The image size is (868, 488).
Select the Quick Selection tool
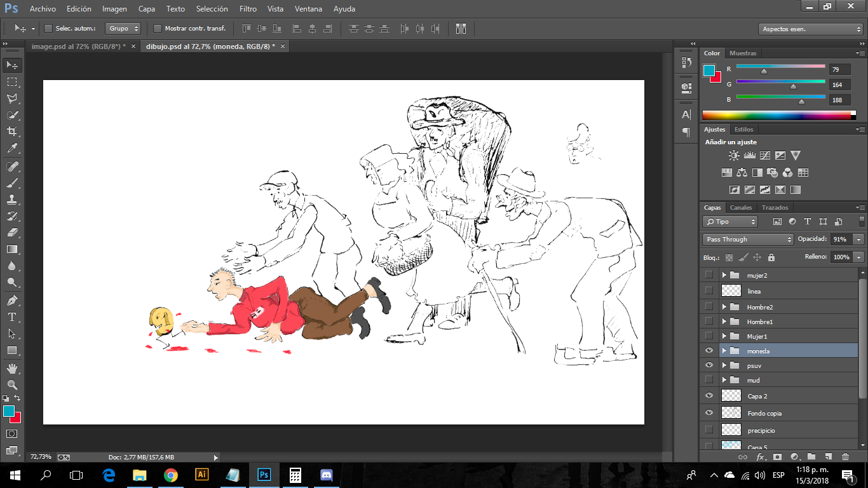tap(12, 115)
